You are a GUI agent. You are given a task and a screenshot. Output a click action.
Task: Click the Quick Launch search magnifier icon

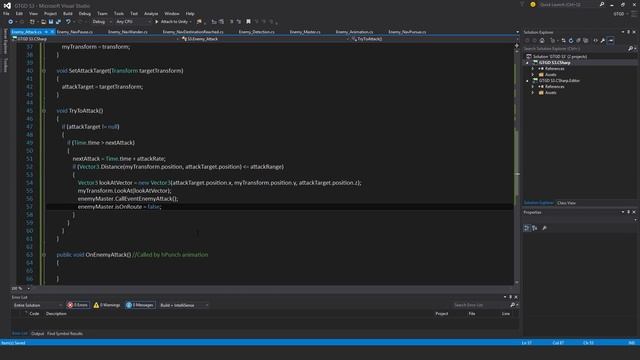tap(602, 4)
